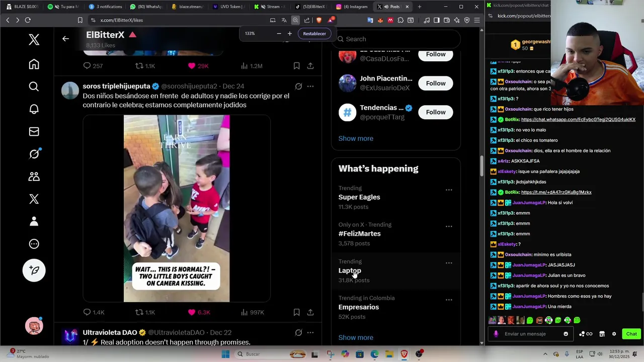Play the kissing boys video thumbnail
Image resolution: width=644 pixels, height=362 pixels.
point(177,209)
